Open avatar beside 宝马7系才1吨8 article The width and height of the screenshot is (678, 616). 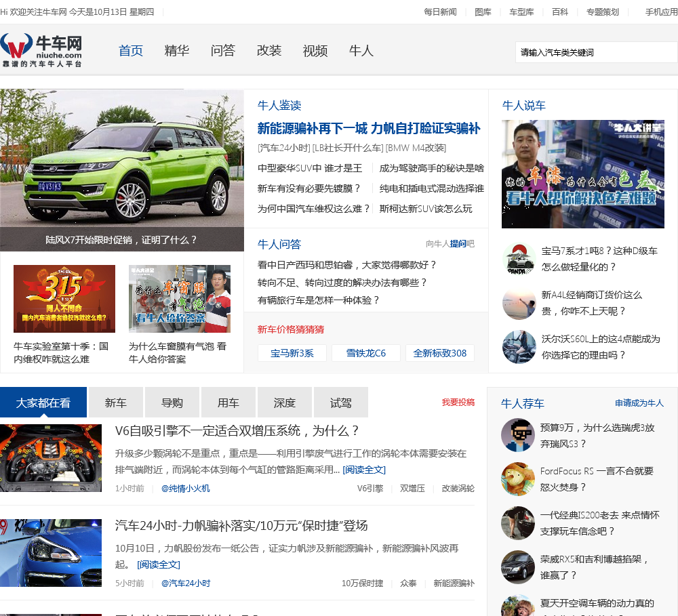(x=519, y=259)
